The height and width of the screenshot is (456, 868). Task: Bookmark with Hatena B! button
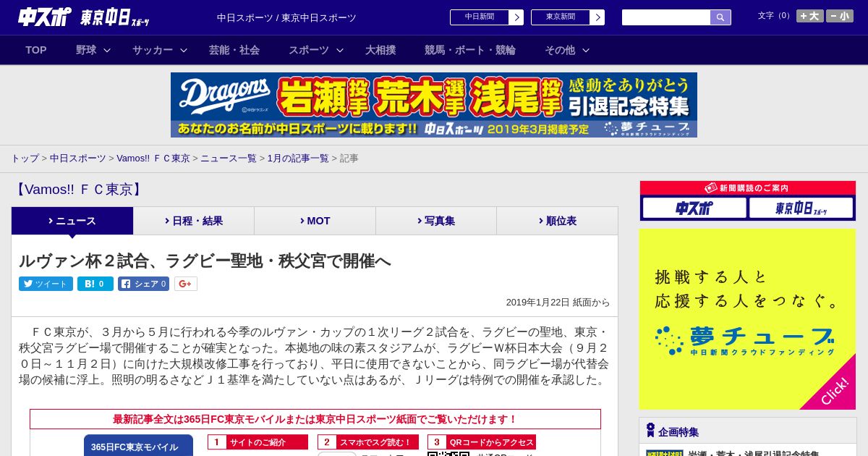pos(95,284)
